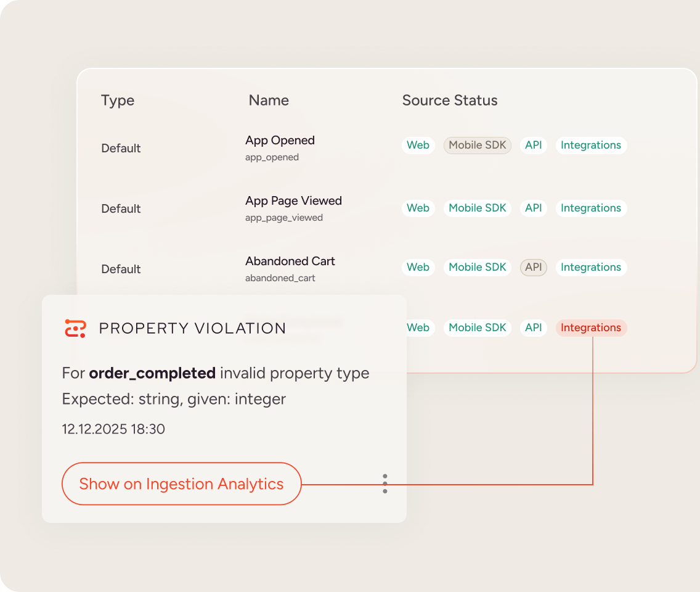Viewport: 700px width, 592px height.
Task: Click Show on Ingestion Analytics button
Action: (x=181, y=484)
